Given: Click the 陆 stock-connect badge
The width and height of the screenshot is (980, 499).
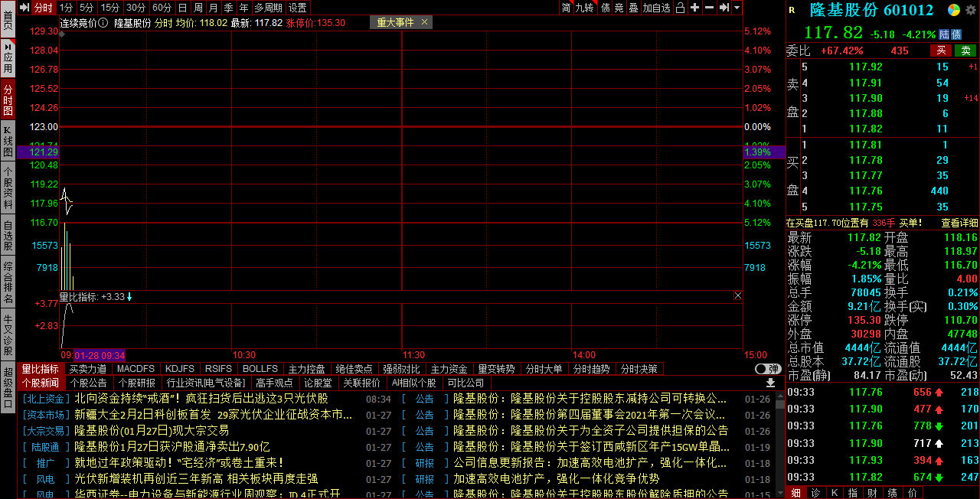Looking at the screenshot, I should point(945,34).
